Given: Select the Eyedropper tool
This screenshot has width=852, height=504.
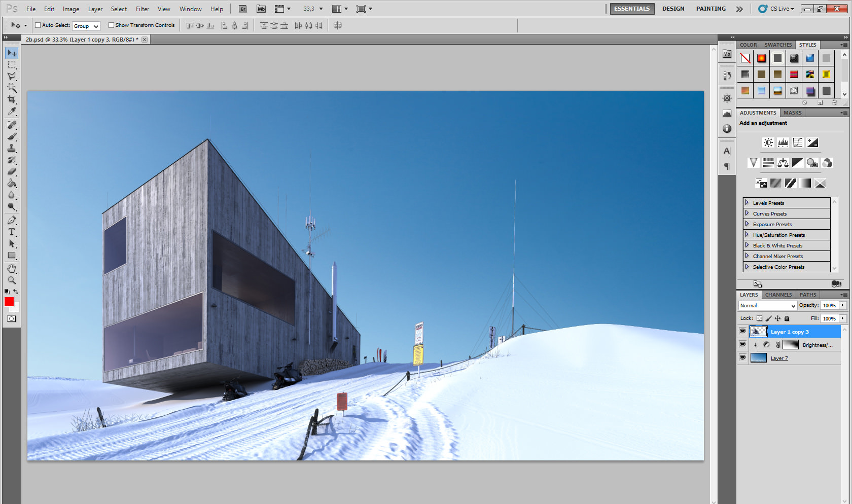Looking at the screenshot, I should tap(12, 111).
